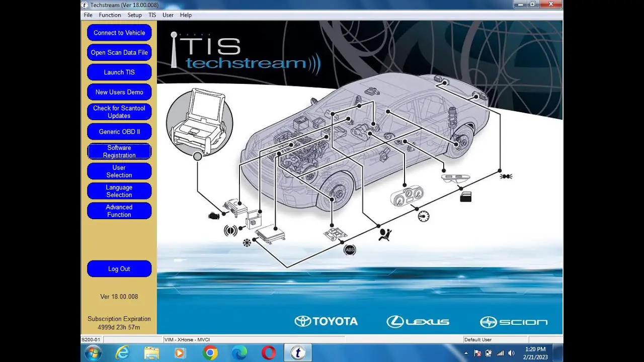Click the 'Ver 18.00.008' sidebar text

pos(119,297)
